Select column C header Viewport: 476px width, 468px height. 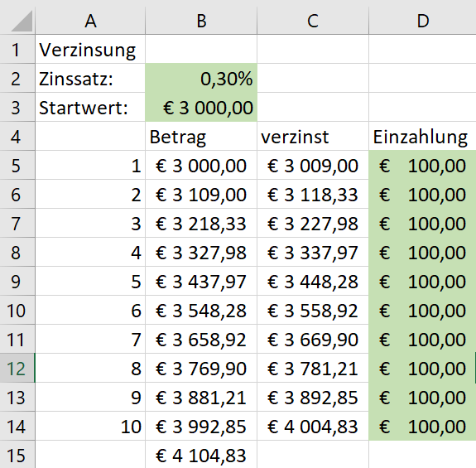(313, 21)
